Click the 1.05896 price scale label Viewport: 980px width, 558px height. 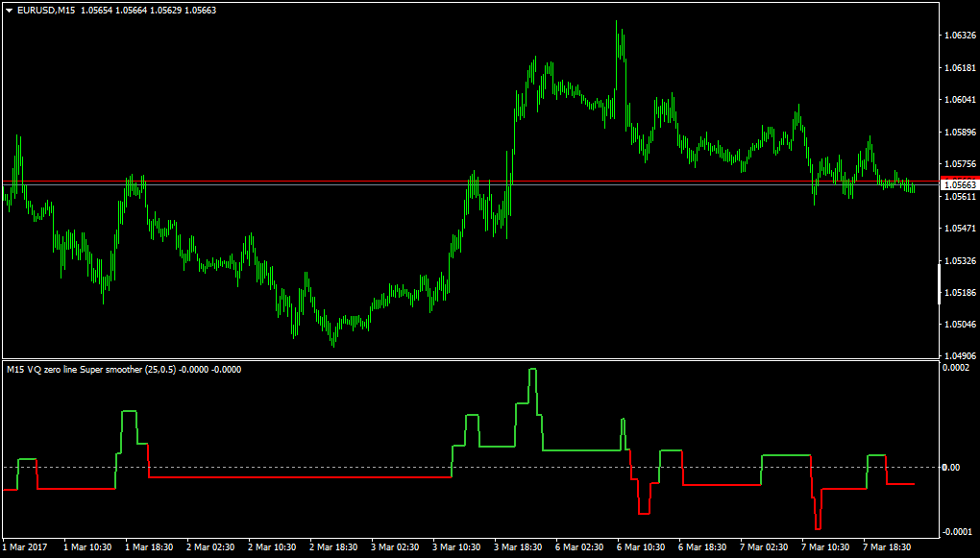pyautogui.click(x=961, y=133)
